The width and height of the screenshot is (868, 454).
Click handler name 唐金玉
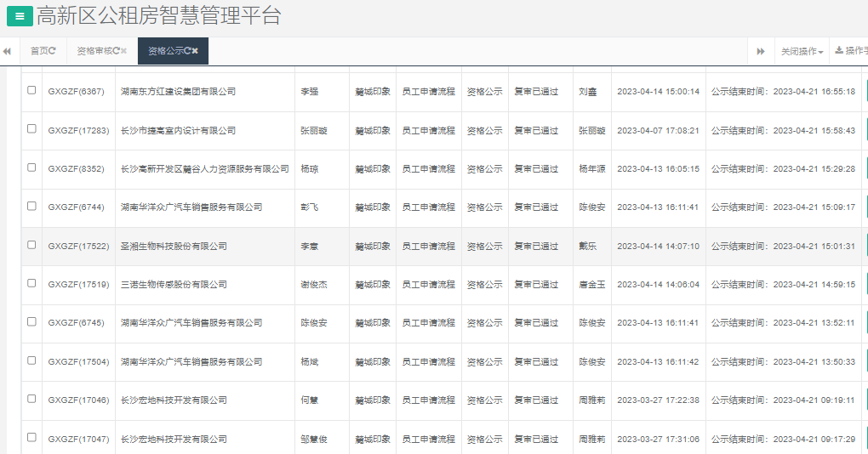[592, 285]
